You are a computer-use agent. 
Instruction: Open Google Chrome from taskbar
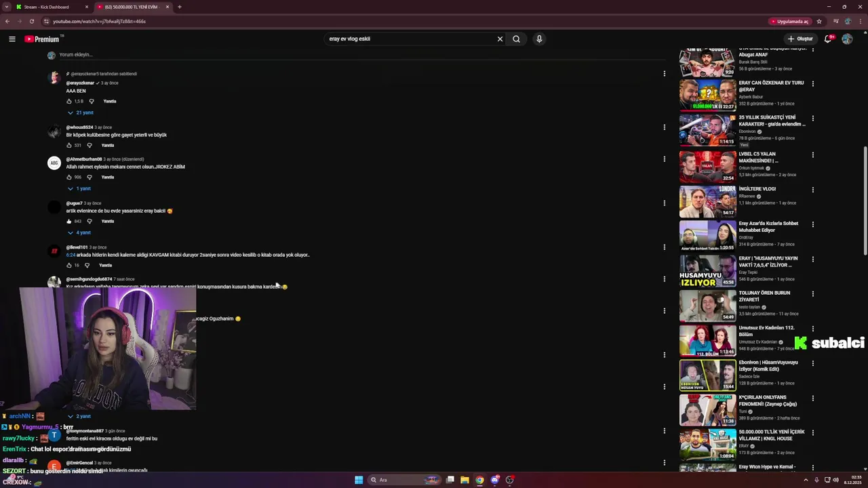479,480
